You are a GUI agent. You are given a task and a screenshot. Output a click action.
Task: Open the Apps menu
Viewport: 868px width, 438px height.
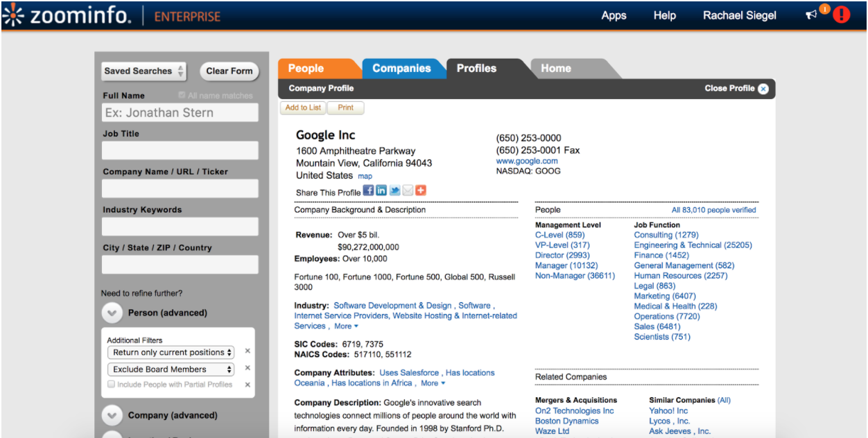[x=614, y=15]
